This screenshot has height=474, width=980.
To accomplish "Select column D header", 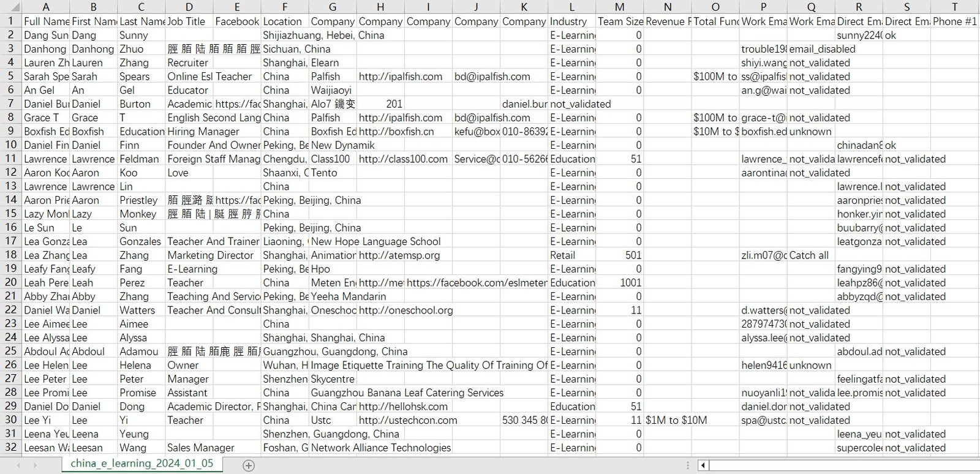I will click(189, 7).
